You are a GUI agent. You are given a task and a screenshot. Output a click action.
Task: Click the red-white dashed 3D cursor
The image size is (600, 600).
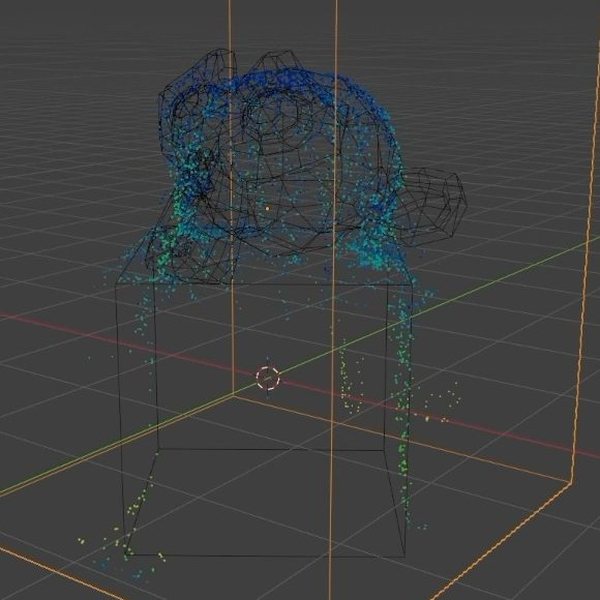tap(268, 378)
